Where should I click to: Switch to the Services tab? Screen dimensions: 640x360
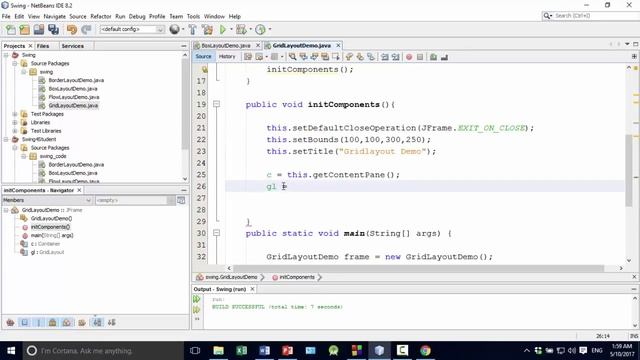[73, 46]
